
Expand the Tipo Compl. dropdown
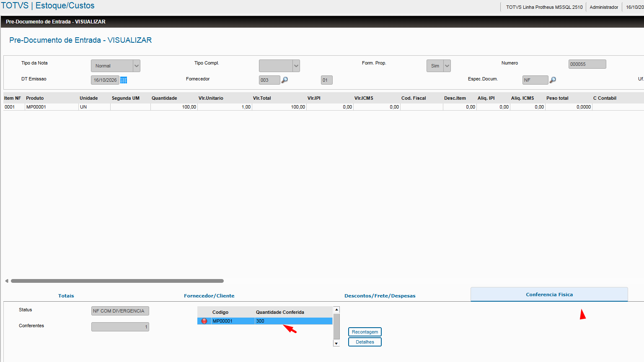(x=296, y=66)
